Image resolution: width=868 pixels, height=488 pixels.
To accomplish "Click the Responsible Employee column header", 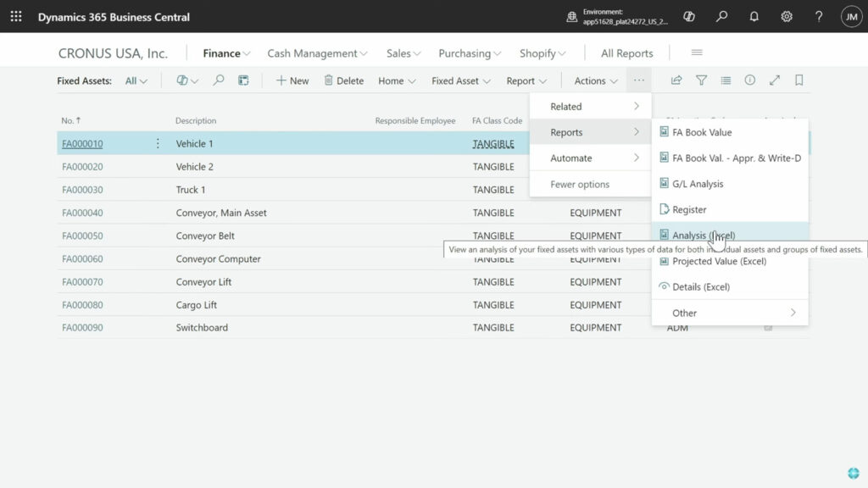I will (415, 120).
